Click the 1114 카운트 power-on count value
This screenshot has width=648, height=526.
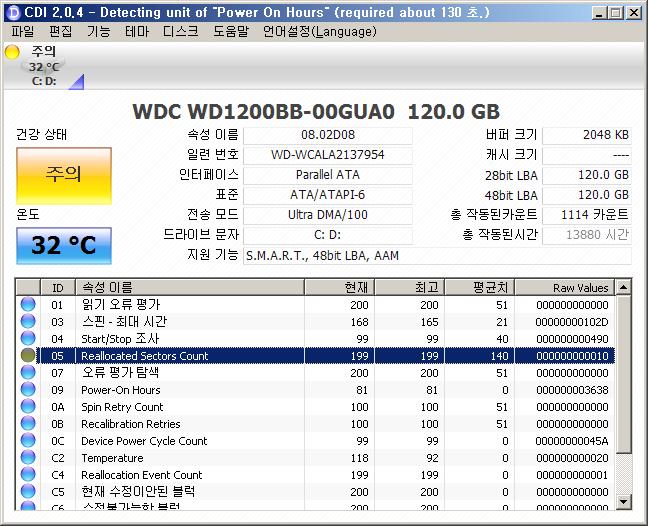587,215
